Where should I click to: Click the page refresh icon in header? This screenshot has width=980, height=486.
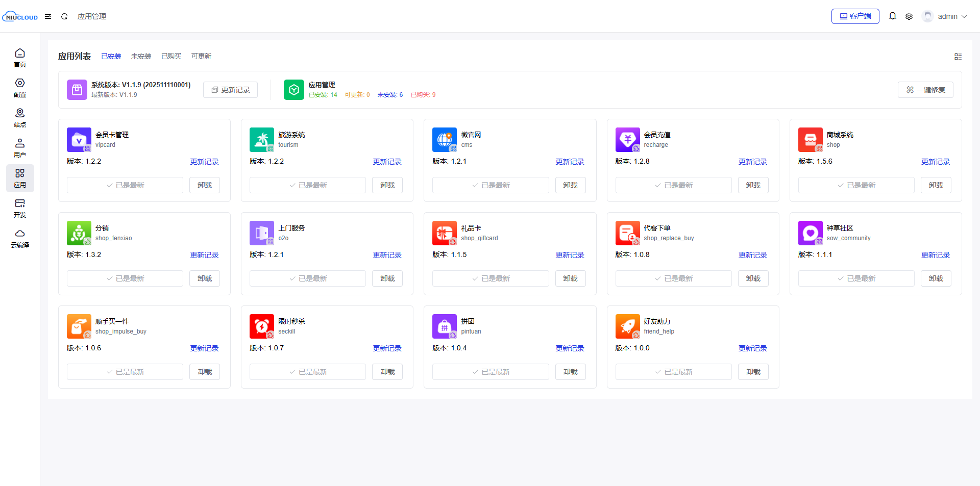click(64, 16)
